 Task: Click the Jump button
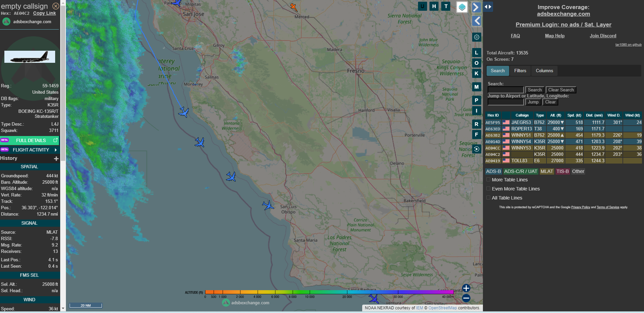(533, 102)
